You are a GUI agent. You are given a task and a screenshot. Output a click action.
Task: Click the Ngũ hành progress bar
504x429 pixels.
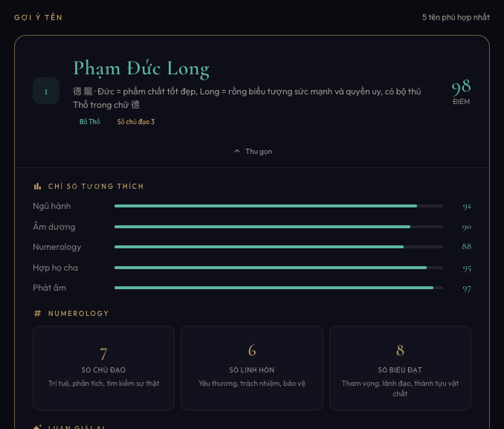[x=279, y=206]
